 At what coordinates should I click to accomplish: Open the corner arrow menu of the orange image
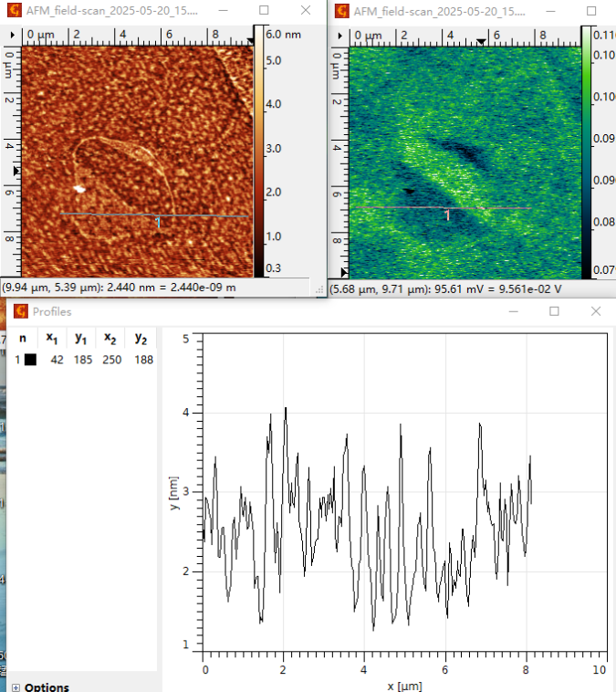11,35
